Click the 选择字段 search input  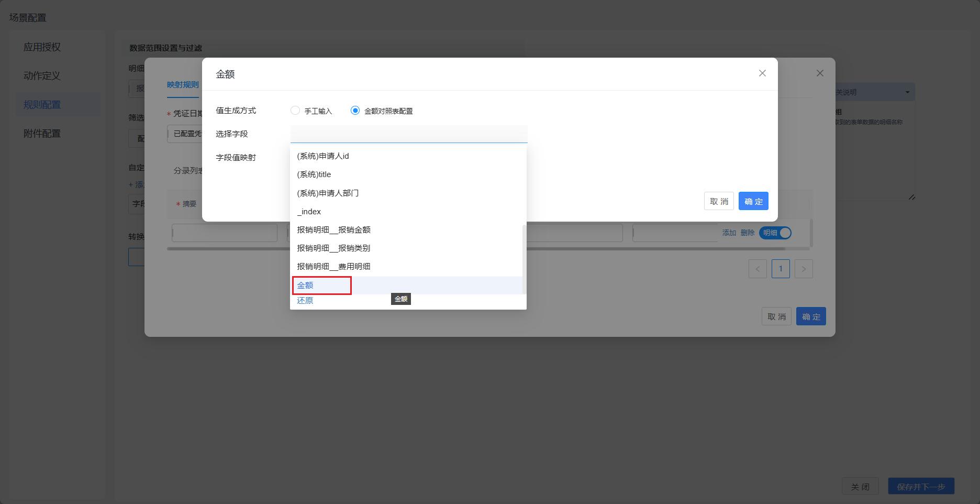tap(409, 134)
